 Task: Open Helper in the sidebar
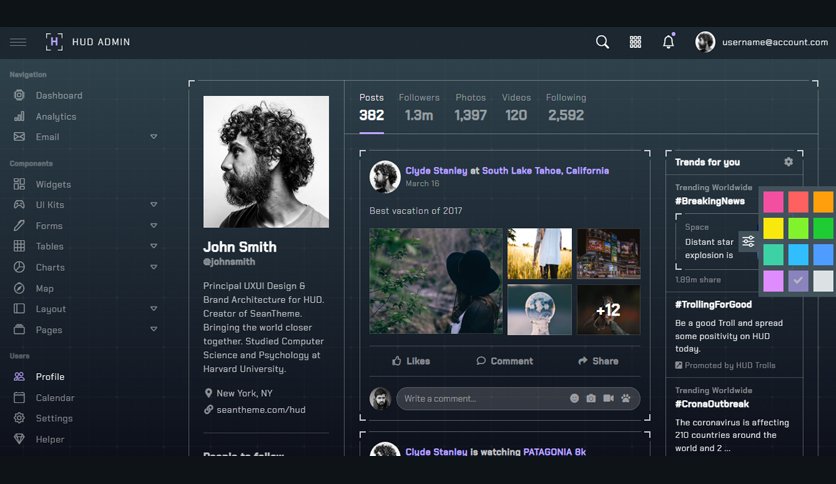click(x=50, y=439)
